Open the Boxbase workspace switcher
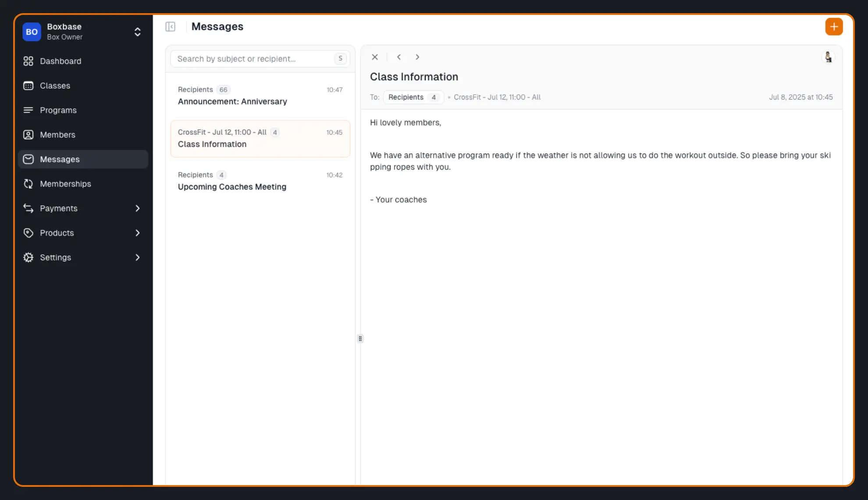868x500 pixels. (x=137, y=32)
